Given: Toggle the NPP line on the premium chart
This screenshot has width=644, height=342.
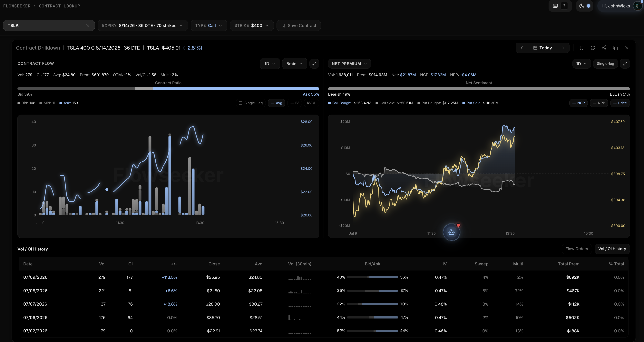Looking at the screenshot, I should 599,103.
